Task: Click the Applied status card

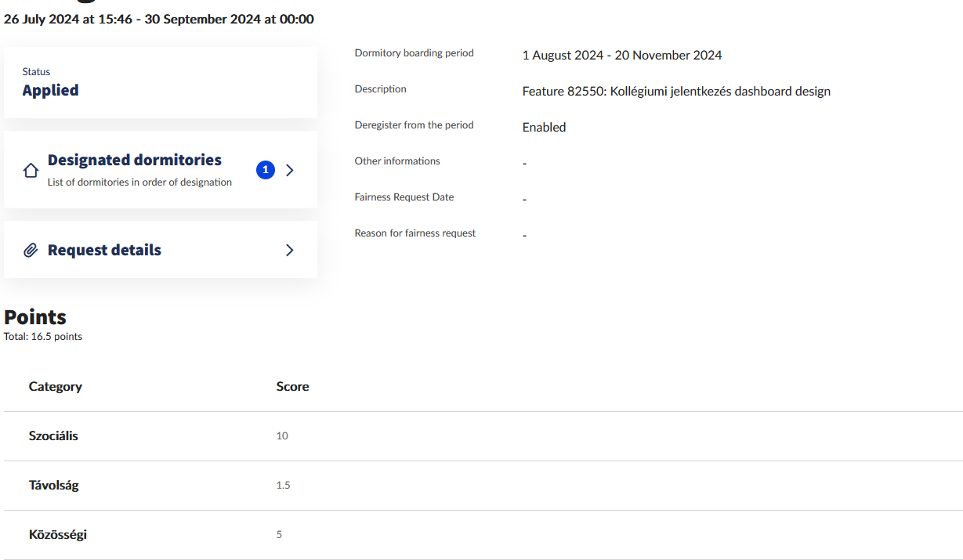Action: pyautogui.click(x=160, y=82)
